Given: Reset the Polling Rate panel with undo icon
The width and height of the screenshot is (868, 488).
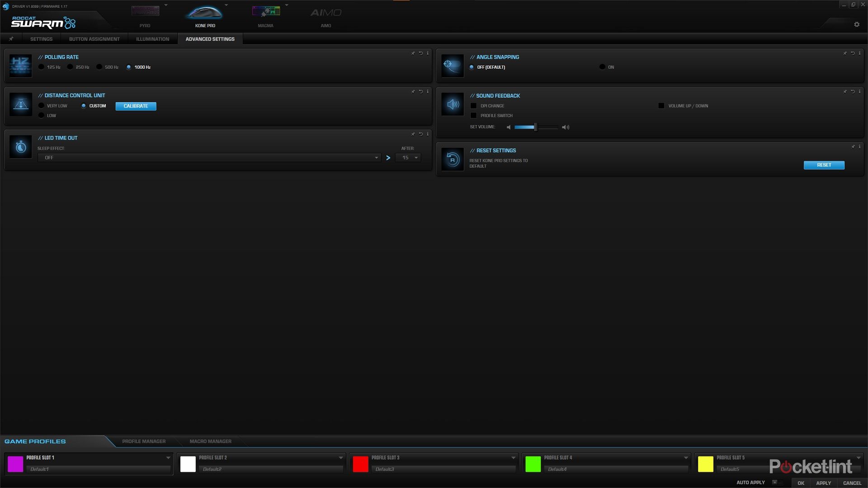Looking at the screenshot, I should click(x=420, y=53).
